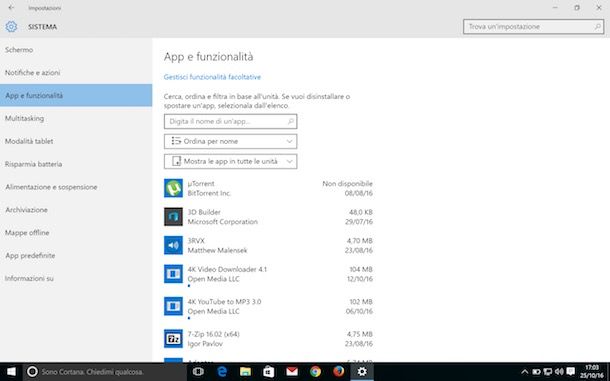The width and height of the screenshot is (610, 381).
Task: Click the 3RVX speaker icon
Action: click(x=173, y=245)
